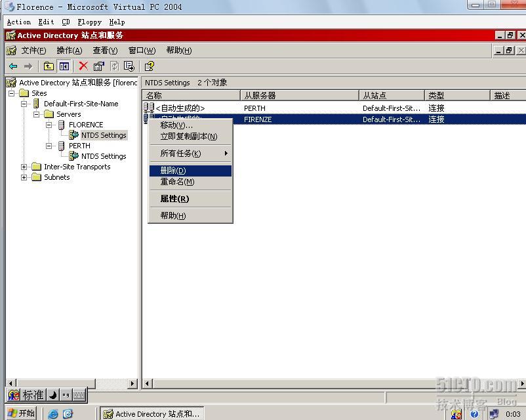Collapse the PERTH server node
The width and height of the screenshot is (526, 420).
pyautogui.click(x=49, y=146)
